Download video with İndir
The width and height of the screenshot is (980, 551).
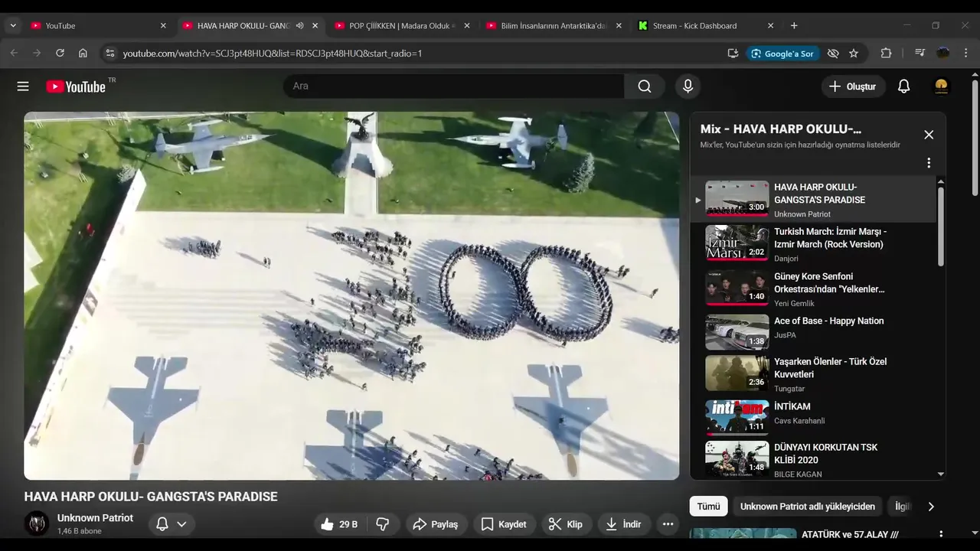[x=623, y=524]
